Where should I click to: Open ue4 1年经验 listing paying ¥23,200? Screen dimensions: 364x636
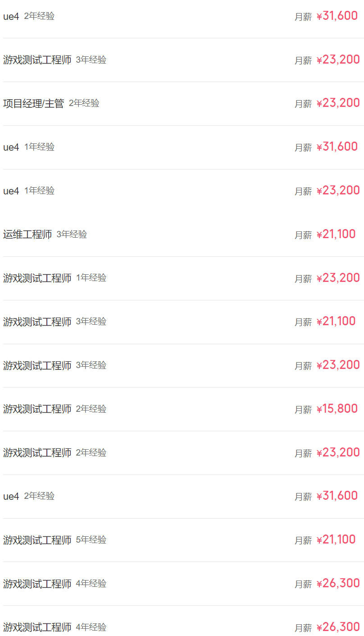click(x=11, y=191)
